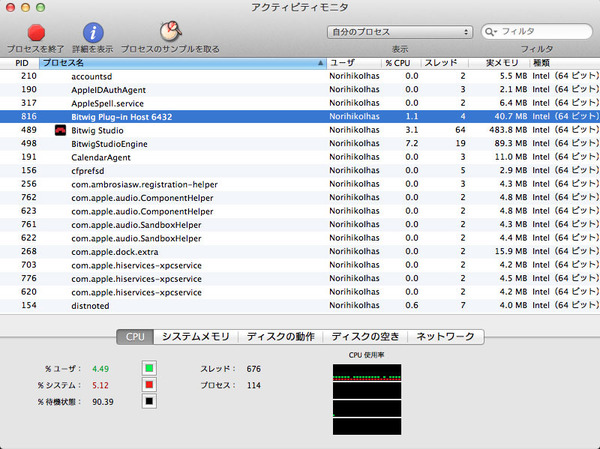Sort by the スレッド column header
Viewport: 600px width, 449px height.
[x=445, y=63]
